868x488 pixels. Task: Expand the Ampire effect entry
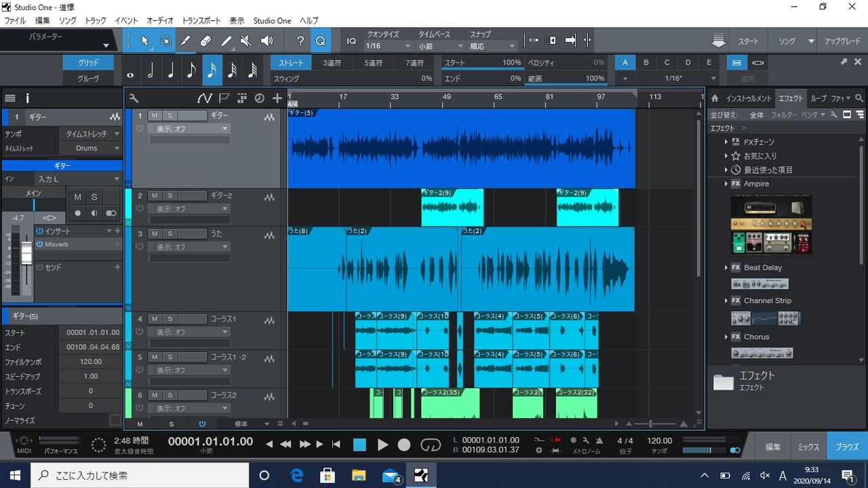pyautogui.click(x=726, y=184)
